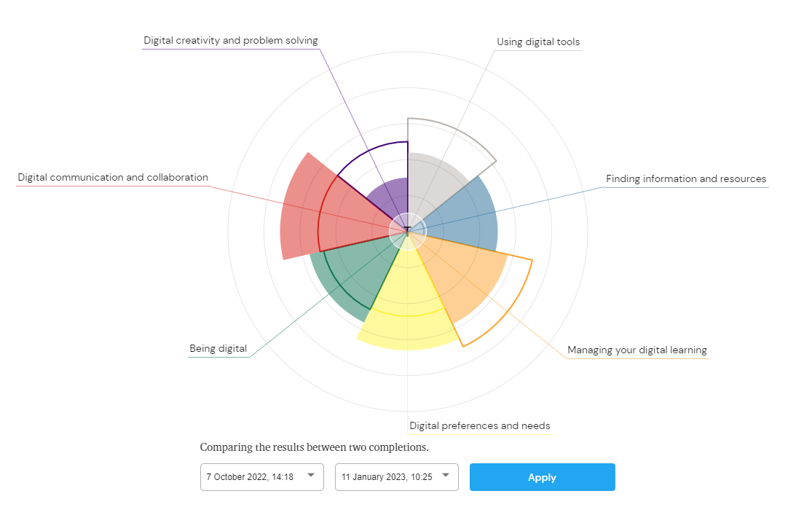Click 'Digital communication and collaboration' label

113,178
